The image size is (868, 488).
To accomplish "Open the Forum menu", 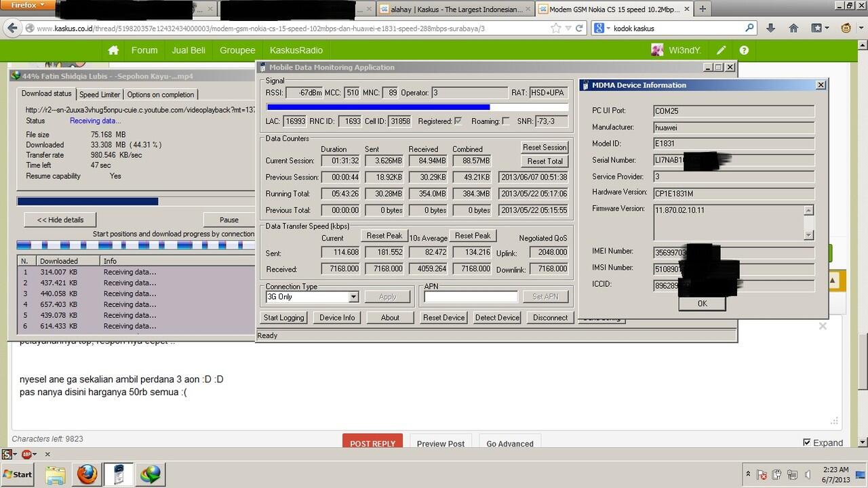I will [144, 50].
